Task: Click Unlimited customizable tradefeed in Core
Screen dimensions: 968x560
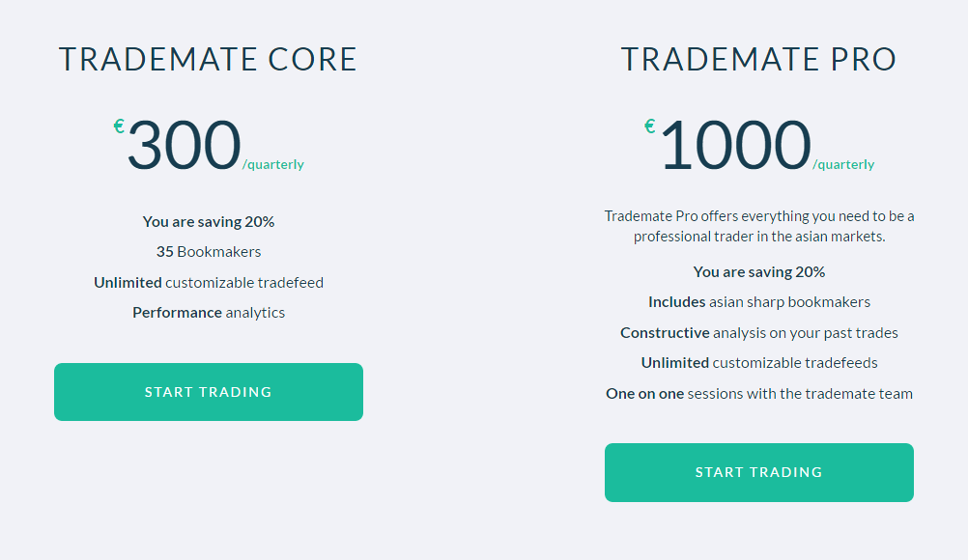Action: (x=209, y=283)
